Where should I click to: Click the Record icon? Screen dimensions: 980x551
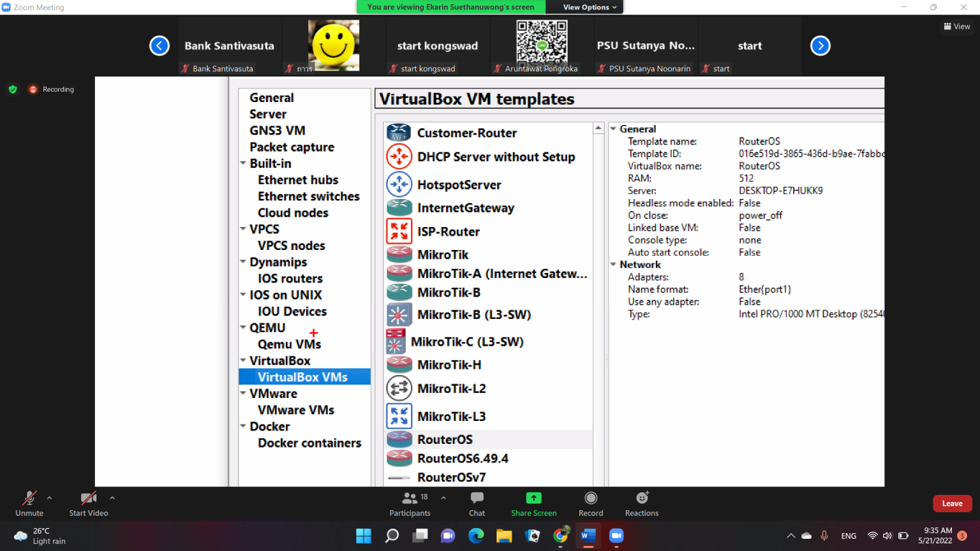(591, 498)
